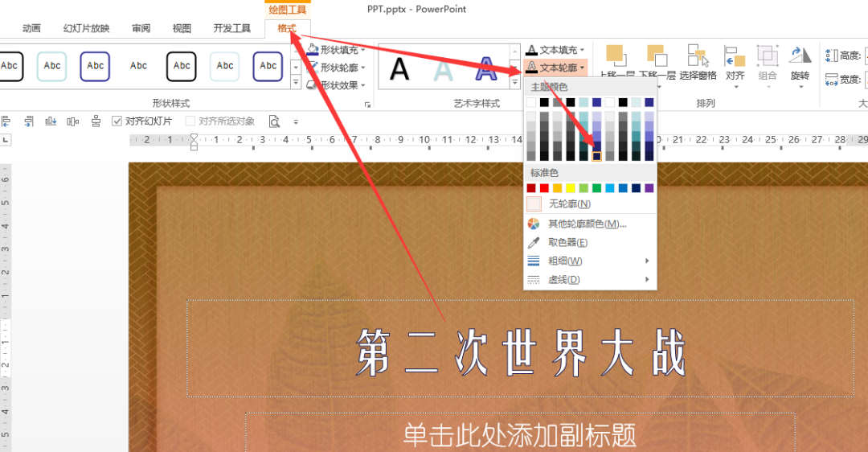
Task: Click the 形状样式 dialog launcher arrow
Action: [367, 104]
